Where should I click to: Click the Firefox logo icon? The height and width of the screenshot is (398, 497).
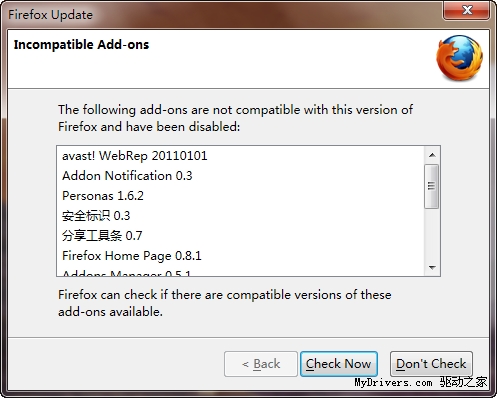460,58
